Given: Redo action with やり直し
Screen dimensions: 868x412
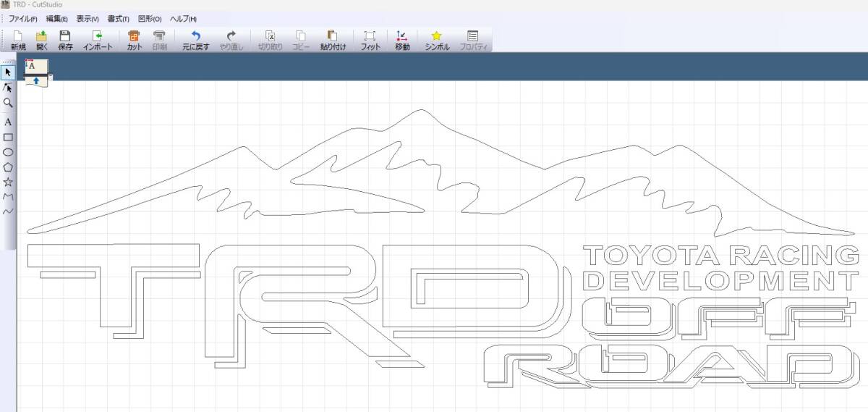Looking at the screenshot, I should 231,40.
